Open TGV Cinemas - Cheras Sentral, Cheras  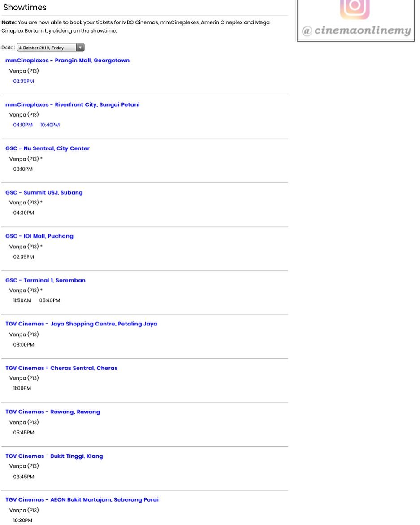61,368
